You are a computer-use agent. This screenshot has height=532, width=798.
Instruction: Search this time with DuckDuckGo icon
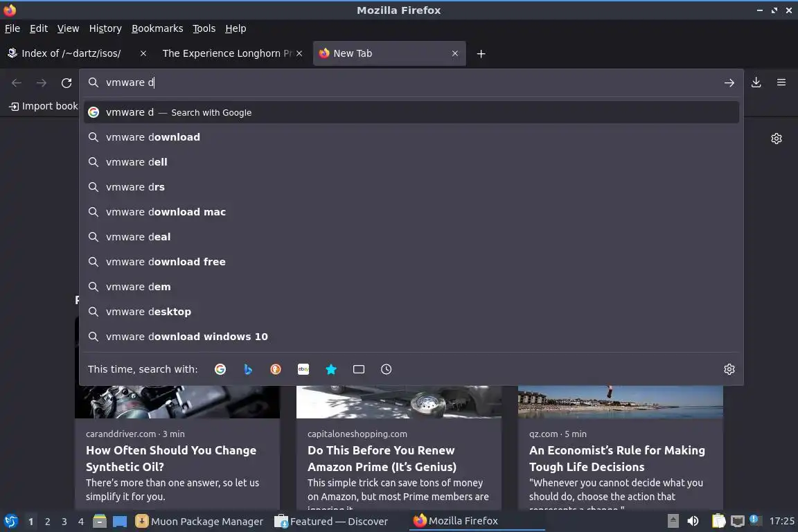(275, 369)
